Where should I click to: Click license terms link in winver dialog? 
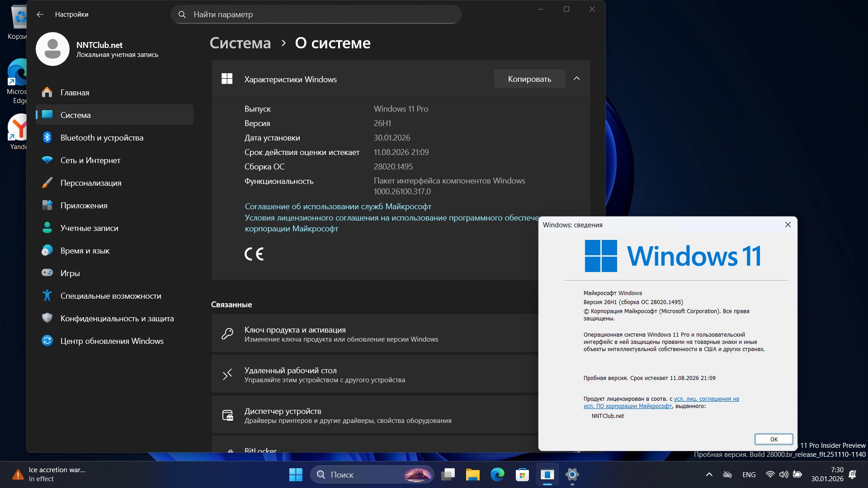click(x=706, y=399)
